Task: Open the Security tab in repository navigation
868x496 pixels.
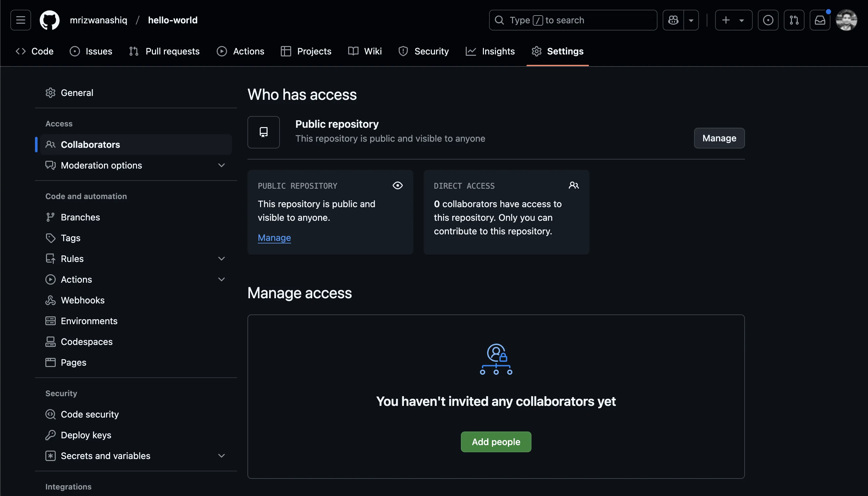Action: point(424,51)
